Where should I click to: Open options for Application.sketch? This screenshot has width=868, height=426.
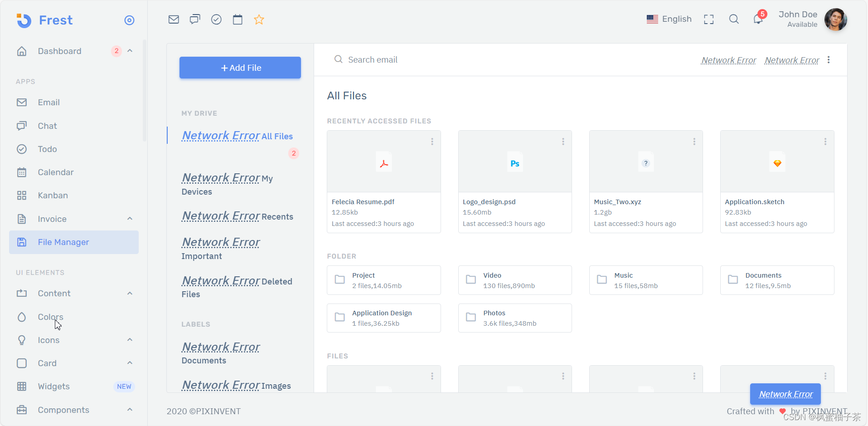(825, 142)
